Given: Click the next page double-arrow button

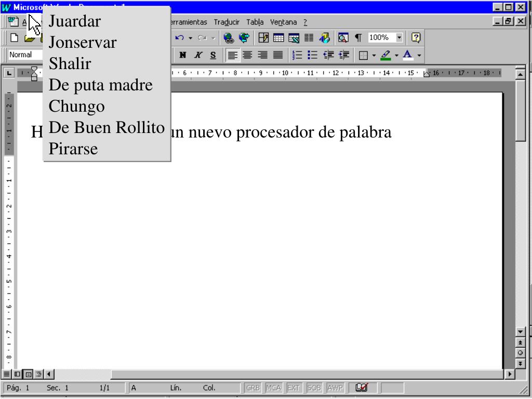Looking at the screenshot, I should point(520,363).
